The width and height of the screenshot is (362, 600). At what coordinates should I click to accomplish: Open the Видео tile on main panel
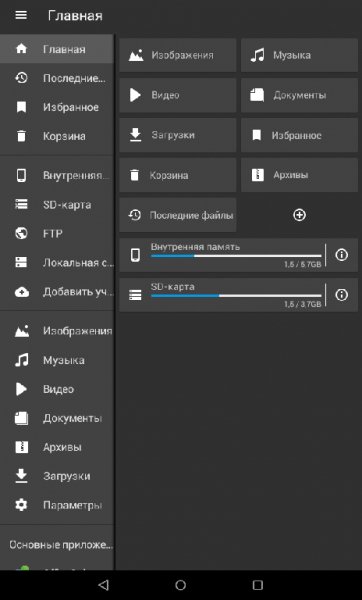178,95
